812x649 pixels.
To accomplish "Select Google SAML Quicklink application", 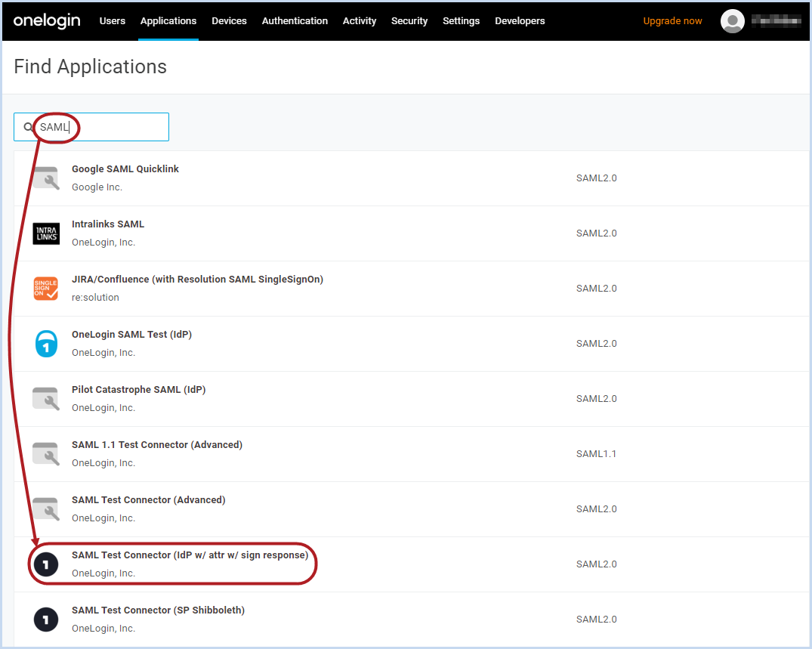I will coord(411,178).
